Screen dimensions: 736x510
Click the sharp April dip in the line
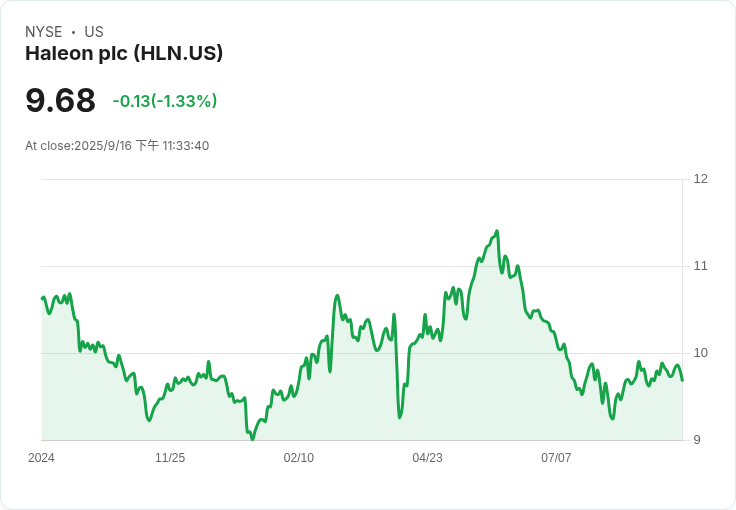pos(399,417)
